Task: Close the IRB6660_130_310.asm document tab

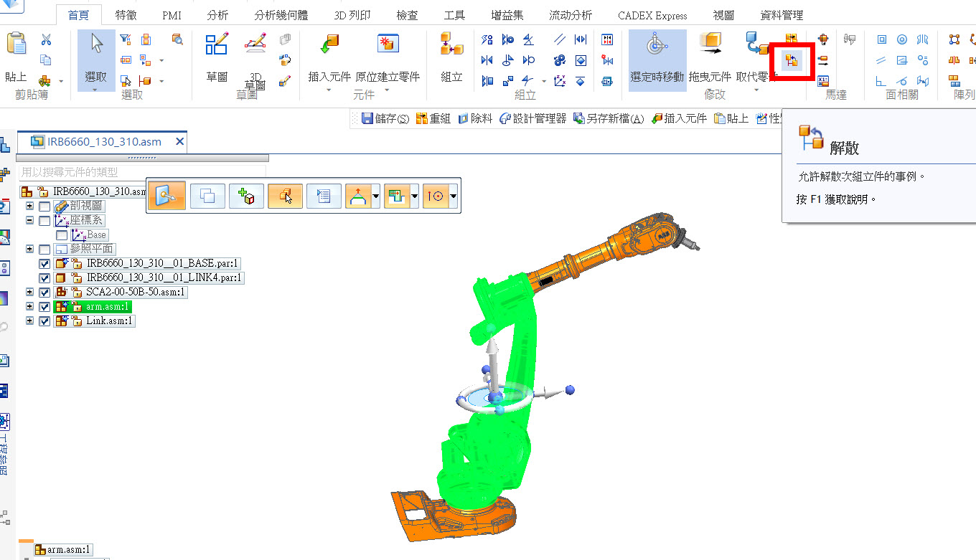Action: [x=180, y=142]
